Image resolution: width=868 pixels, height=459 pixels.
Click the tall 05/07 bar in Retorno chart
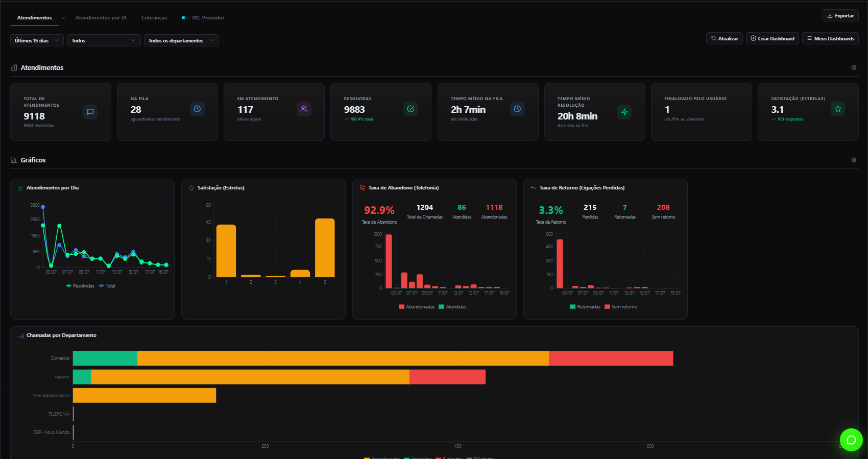point(560,264)
